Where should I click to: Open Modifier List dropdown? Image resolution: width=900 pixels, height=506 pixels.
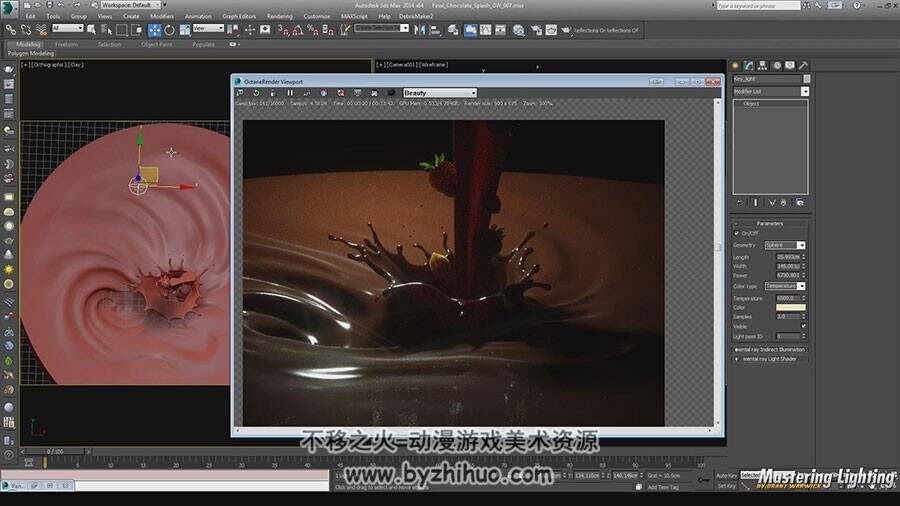[x=771, y=91]
